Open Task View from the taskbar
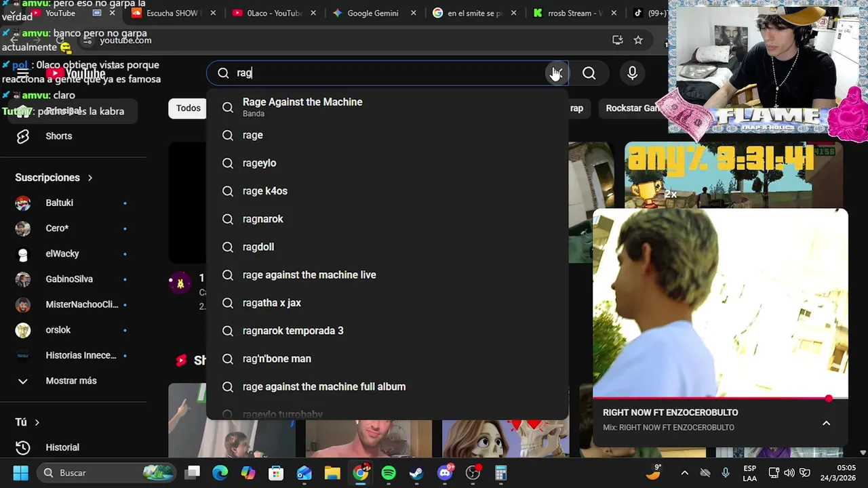The image size is (868, 488). tap(193, 472)
